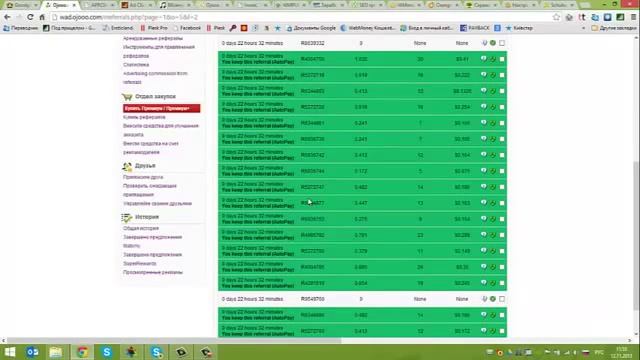Open the Plesk Pro bookmark
Viewport: 640px width, 360px height.
(154, 28)
